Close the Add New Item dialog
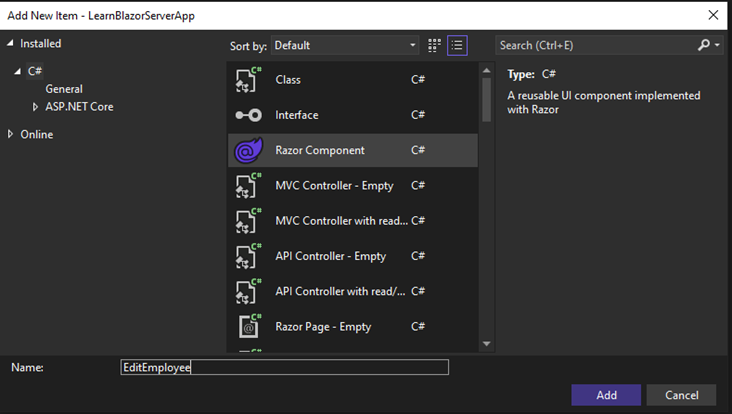 (713, 15)
